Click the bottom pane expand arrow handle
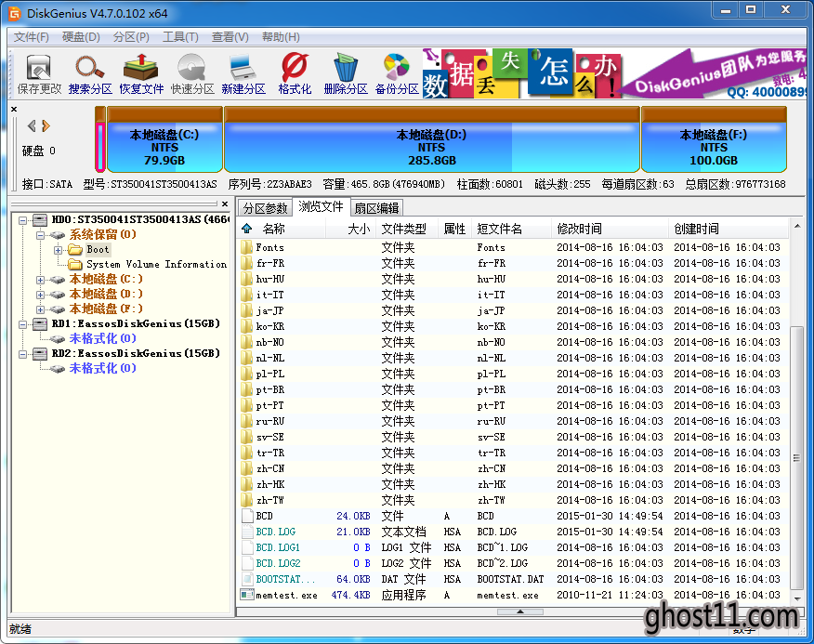 (520, 611)
